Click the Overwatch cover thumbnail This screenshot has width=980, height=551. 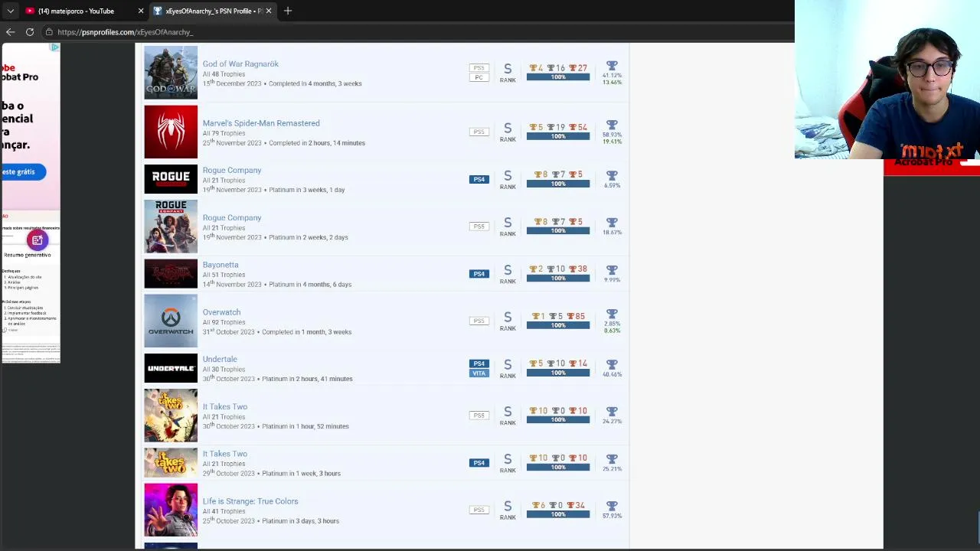pos(171,321)
